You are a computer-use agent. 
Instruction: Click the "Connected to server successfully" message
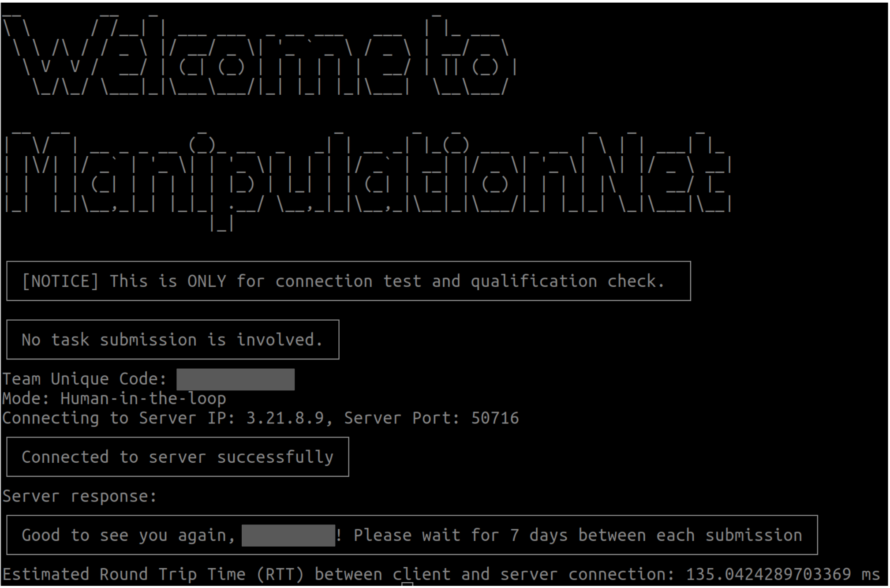pos(177,457)
